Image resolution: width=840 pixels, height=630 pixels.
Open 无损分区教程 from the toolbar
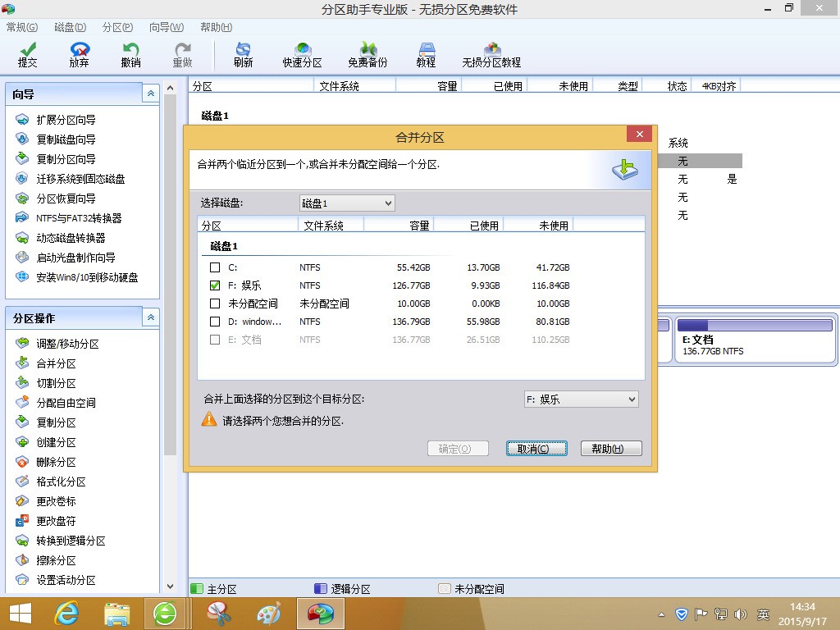coord(491,55)
